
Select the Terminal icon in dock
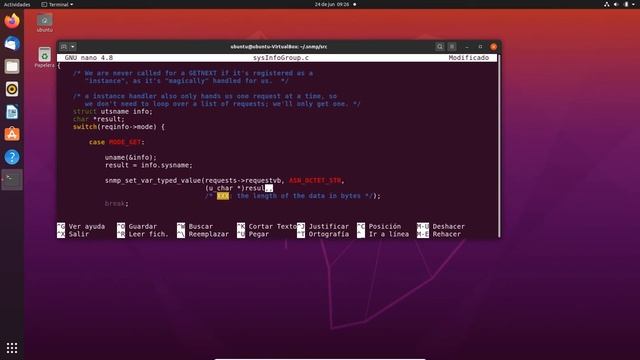pos(12,180)
